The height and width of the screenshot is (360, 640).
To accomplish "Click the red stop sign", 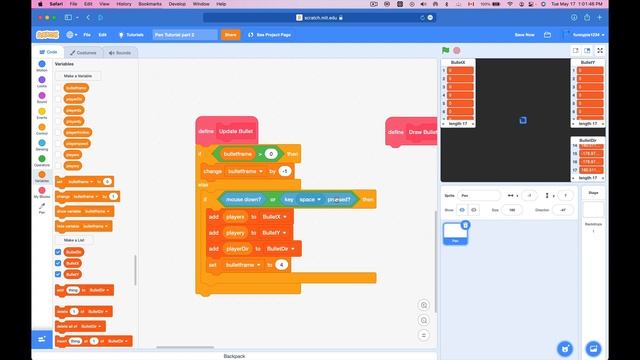I will (457, 50).
